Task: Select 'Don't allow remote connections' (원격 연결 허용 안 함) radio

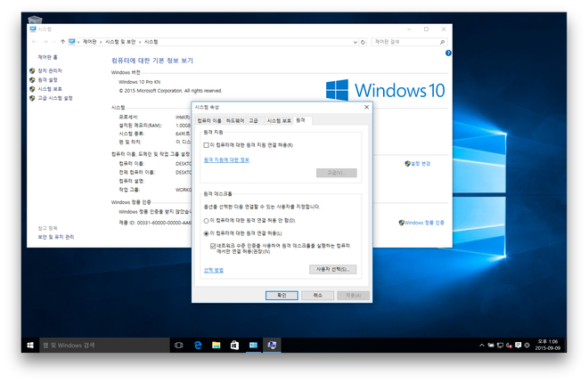Action: [207, 221]
